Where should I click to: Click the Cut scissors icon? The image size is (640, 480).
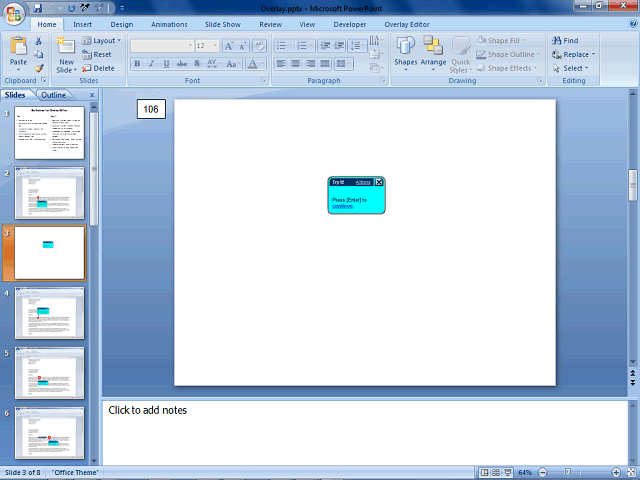pyautogui.click(x=38, y=40)
